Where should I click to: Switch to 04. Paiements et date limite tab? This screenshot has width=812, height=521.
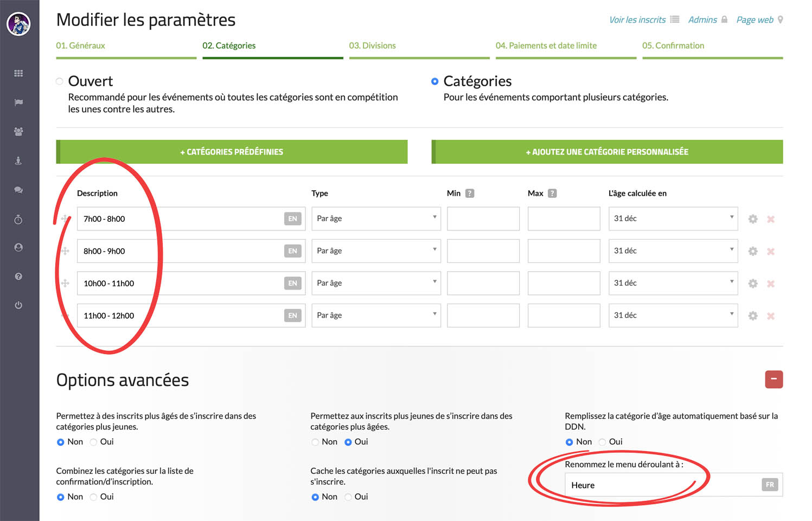[546, 46]
